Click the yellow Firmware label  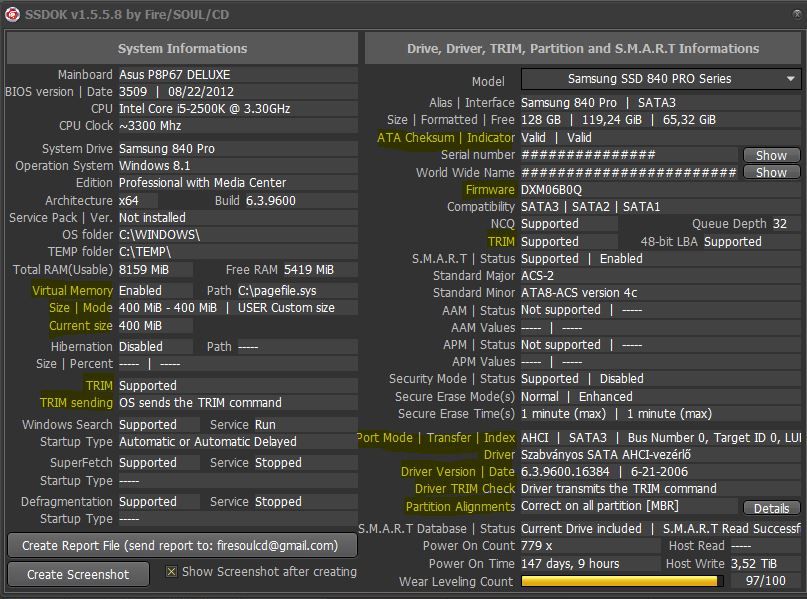[x=489, y=190]
